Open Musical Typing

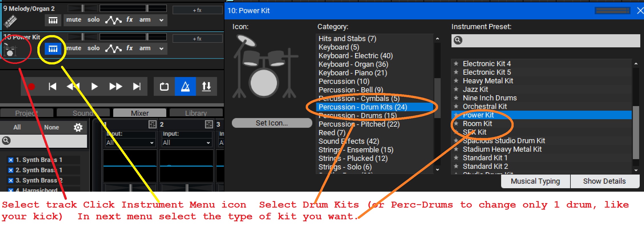[x=535, y=181]
